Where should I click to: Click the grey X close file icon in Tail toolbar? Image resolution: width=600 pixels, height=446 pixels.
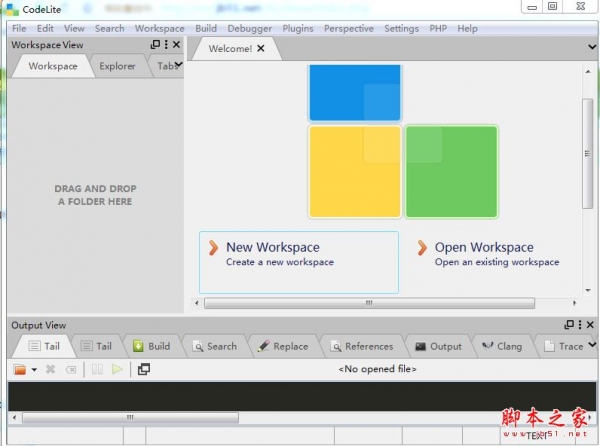[x=51, y=369]
